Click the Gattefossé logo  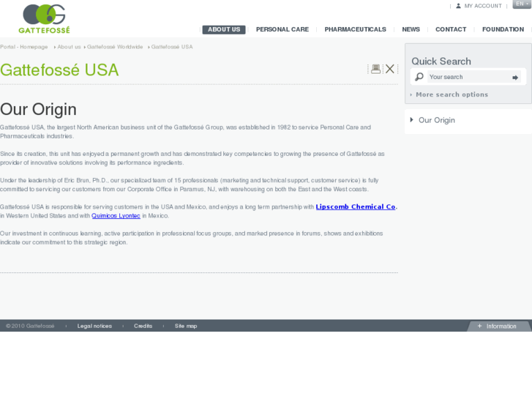coord(44,19)
